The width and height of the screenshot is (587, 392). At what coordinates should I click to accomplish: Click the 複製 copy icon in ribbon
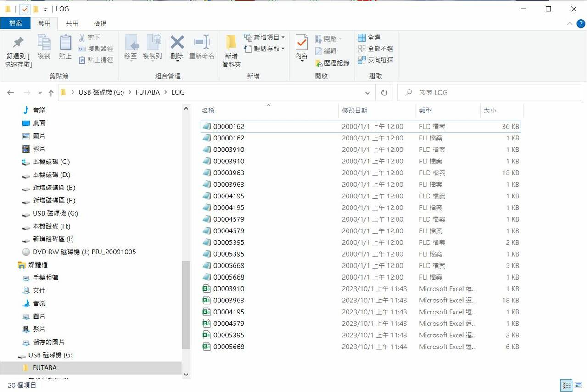click(44, 43)
